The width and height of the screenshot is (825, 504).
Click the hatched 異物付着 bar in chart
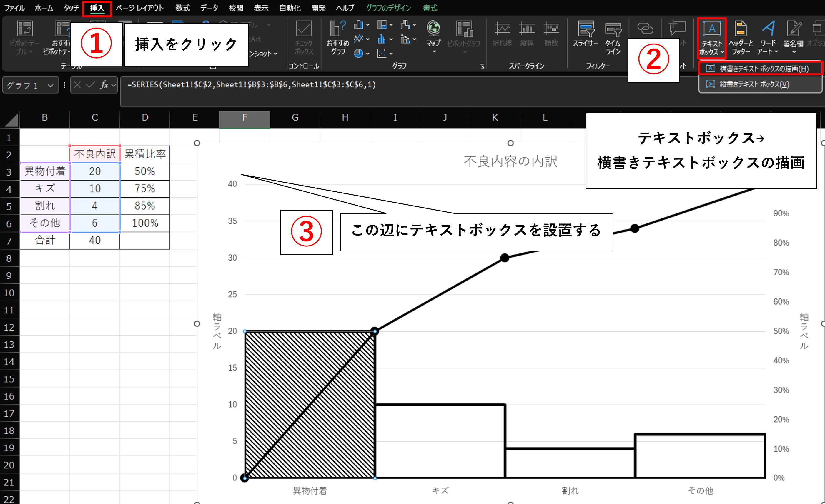click(310, 405)
